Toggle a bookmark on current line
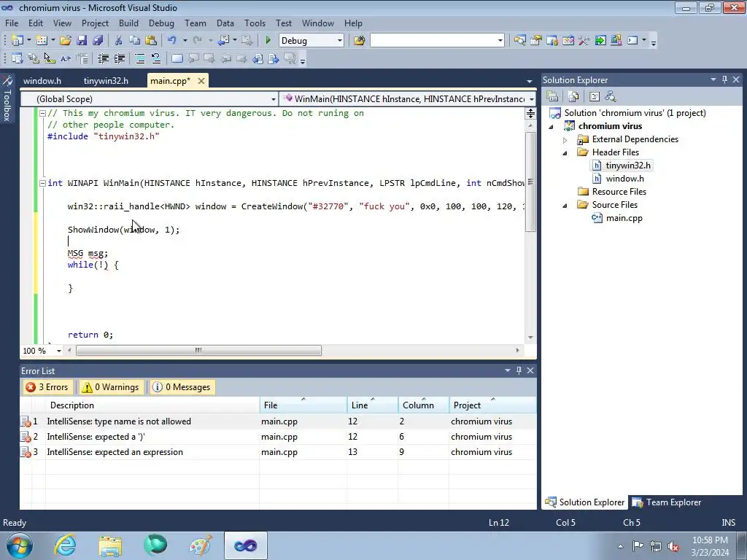747x560 pixels. [177, 58]
